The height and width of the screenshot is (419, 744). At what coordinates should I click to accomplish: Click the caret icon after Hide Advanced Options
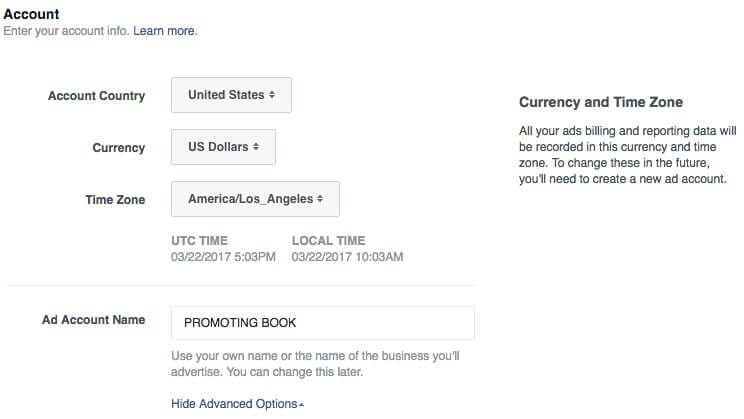coord(302,405)
